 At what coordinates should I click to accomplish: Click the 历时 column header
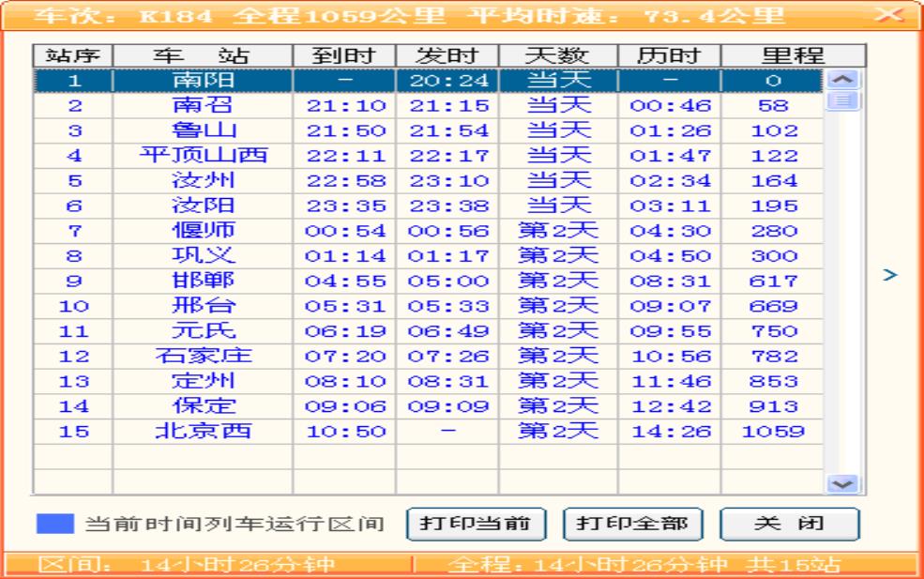click(x=669, y=55)
